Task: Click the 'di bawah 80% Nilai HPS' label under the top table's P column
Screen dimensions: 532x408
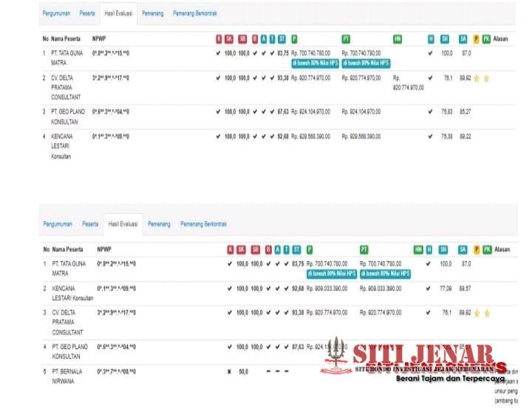Action: (315, 63)
